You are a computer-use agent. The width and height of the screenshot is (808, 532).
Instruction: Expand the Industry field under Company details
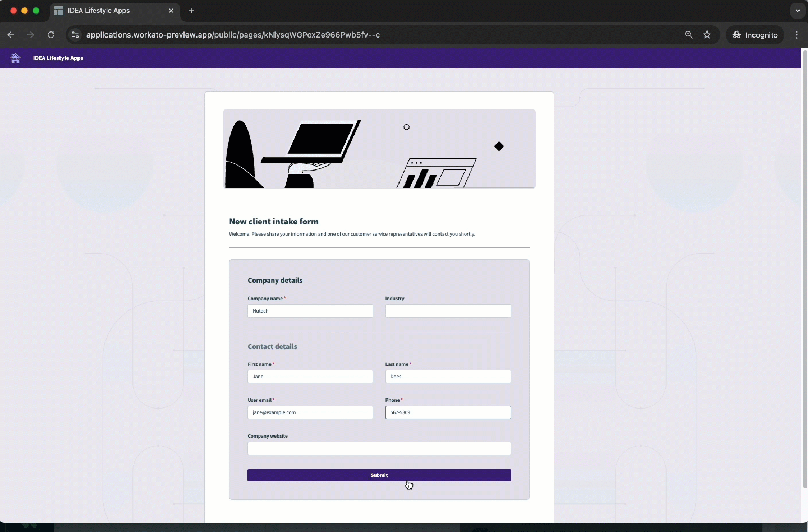tap(448, 311)
